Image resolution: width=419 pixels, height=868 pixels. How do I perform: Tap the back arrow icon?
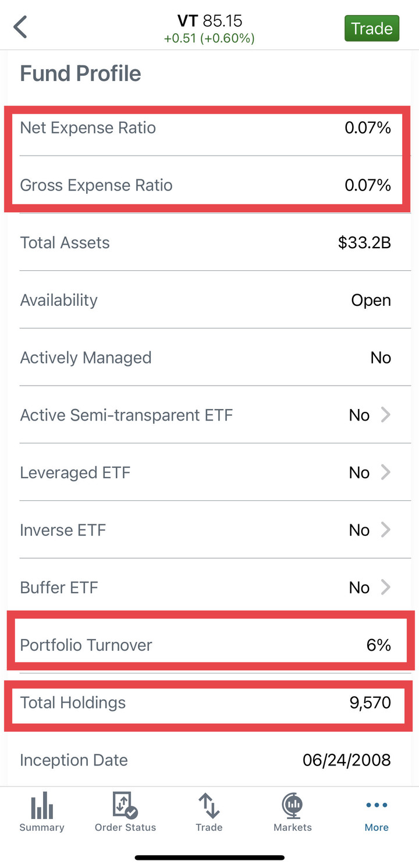tap(21, 27)
